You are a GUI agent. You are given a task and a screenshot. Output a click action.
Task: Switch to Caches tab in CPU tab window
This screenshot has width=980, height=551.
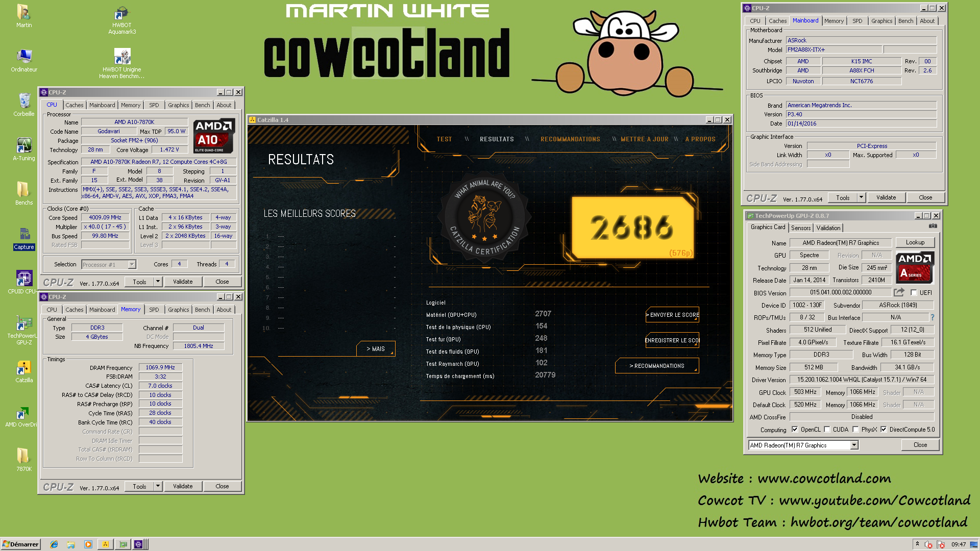(x=74, y=105)
